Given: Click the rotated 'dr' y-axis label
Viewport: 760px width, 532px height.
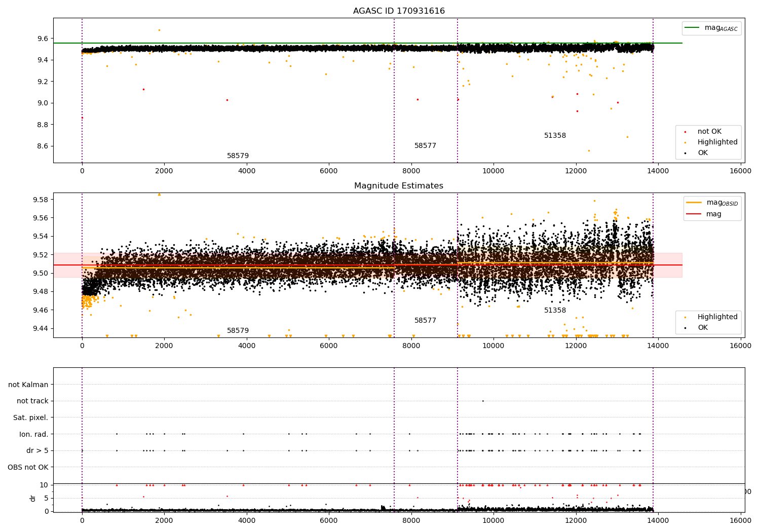Looking at the screenshot, I should (33, 498).
